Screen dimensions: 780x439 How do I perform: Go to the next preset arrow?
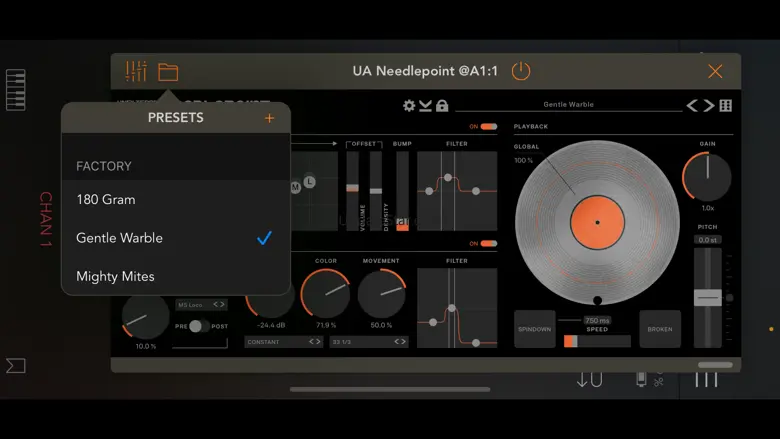tap(708, 105)
